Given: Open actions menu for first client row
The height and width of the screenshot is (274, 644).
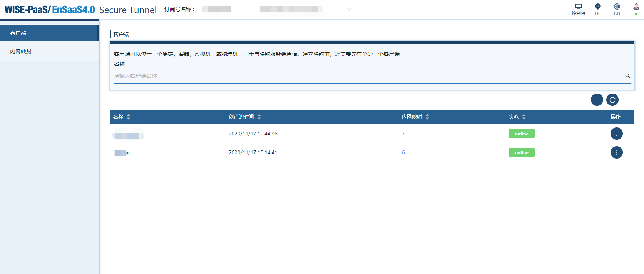Looking at the screenshot, I should pyautogui.click(x=616, y=134).
